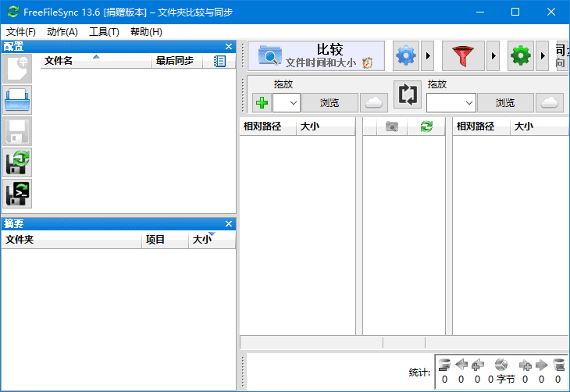Swap left and right folder sides
570x392 pixels.
[x=407, y=94]
